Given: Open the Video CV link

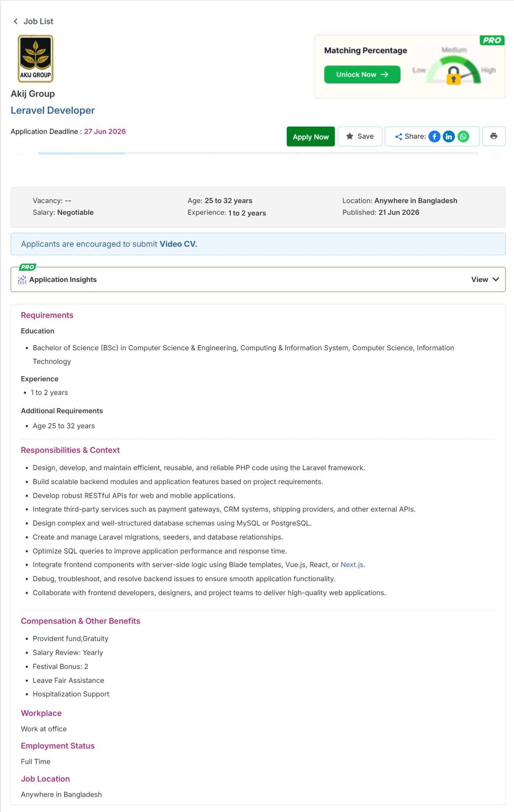Looking at the screenshot, I should click(x=178, y=244).
